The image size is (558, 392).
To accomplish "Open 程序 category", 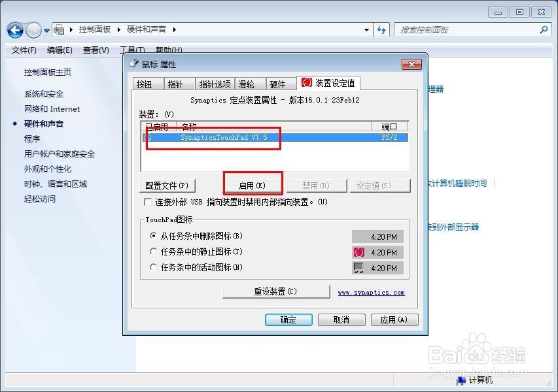I will tap(32, 139).
